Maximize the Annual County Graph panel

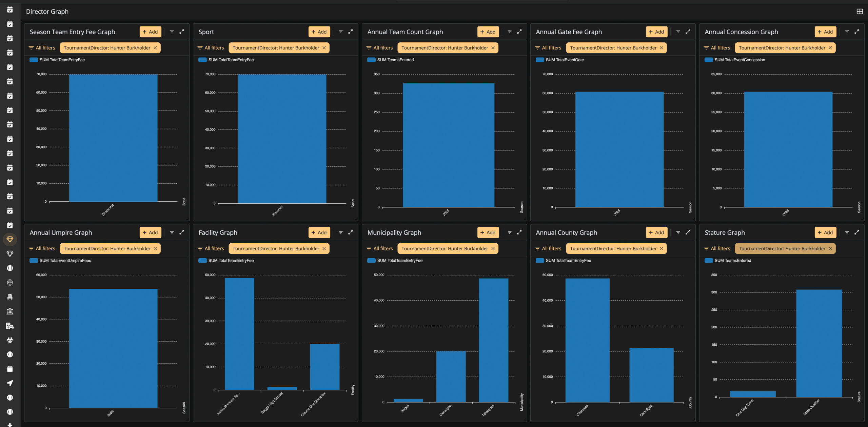tap(688, 232)
